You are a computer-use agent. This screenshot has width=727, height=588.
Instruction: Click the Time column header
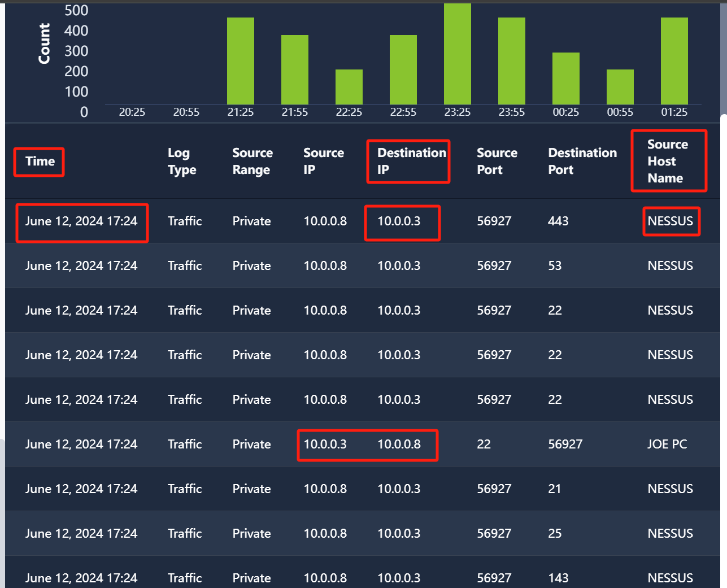40,162
